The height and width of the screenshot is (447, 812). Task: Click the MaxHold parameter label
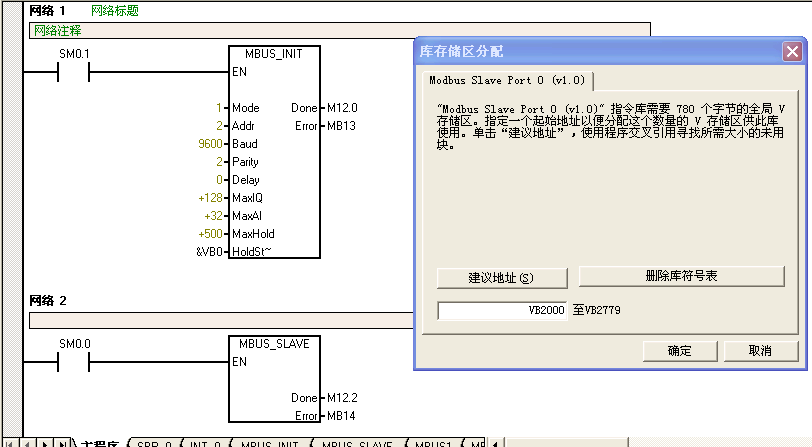coord(253,234)
